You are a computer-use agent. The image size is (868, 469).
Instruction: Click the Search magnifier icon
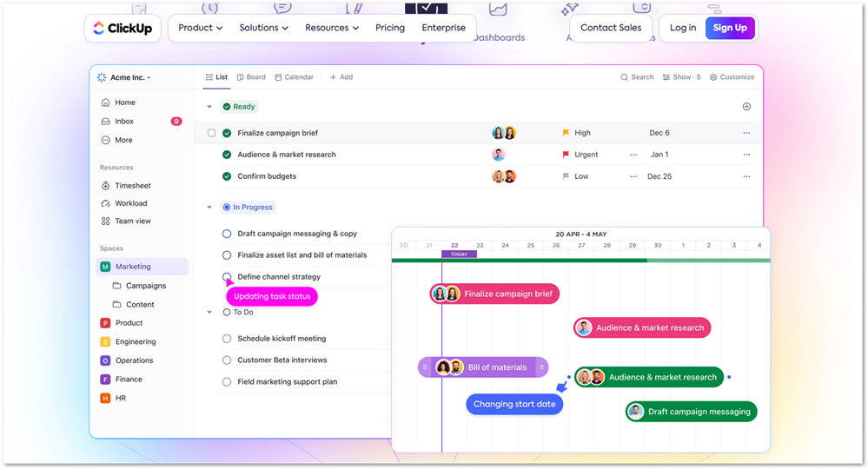coord(625,77)
